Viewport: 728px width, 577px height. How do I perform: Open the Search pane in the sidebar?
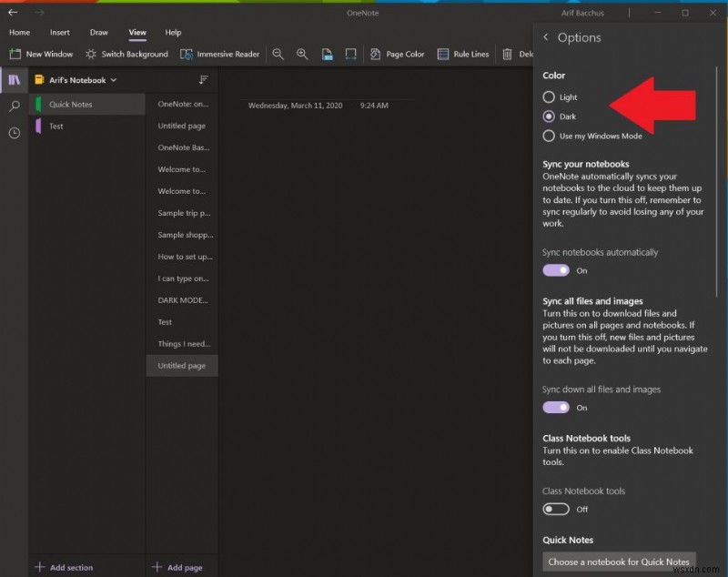click(x=15, y=106)
